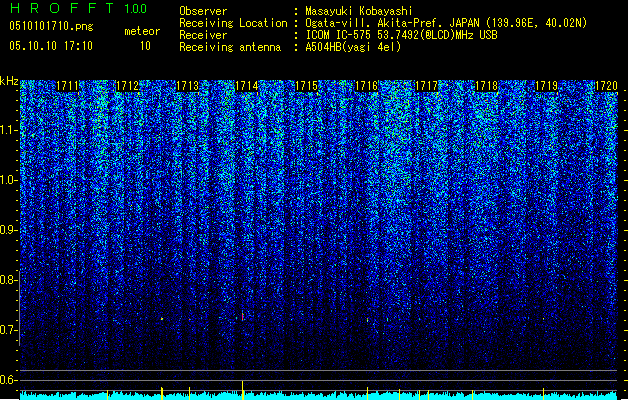Image resolution: width=629 pixels, height=400 pixels.
Task: Click the kHz axis unit label
Action: [9, 81]
